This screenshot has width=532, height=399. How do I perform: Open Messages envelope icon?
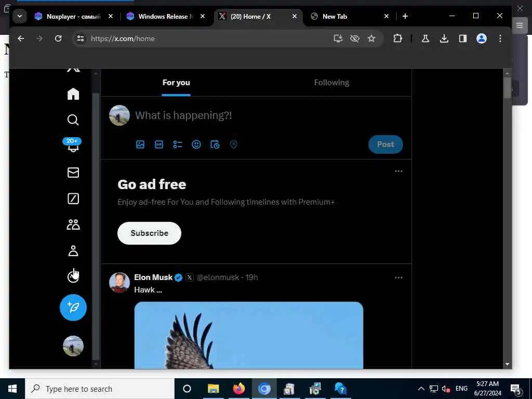(73, 172)
